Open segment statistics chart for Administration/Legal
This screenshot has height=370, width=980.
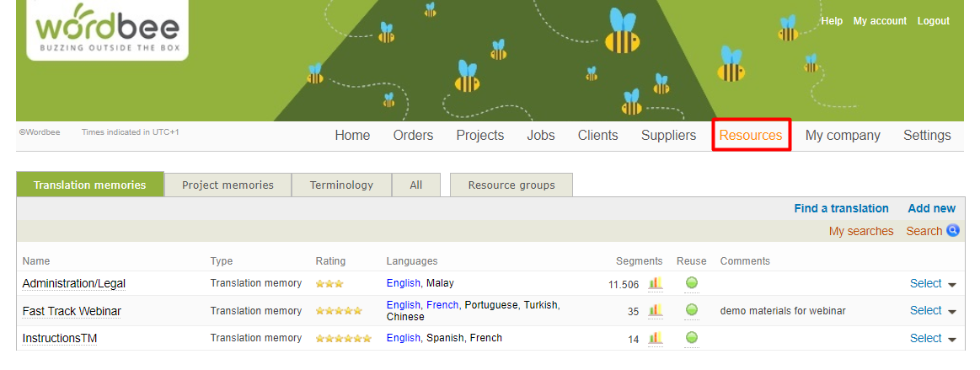click(x=655, y=284)
